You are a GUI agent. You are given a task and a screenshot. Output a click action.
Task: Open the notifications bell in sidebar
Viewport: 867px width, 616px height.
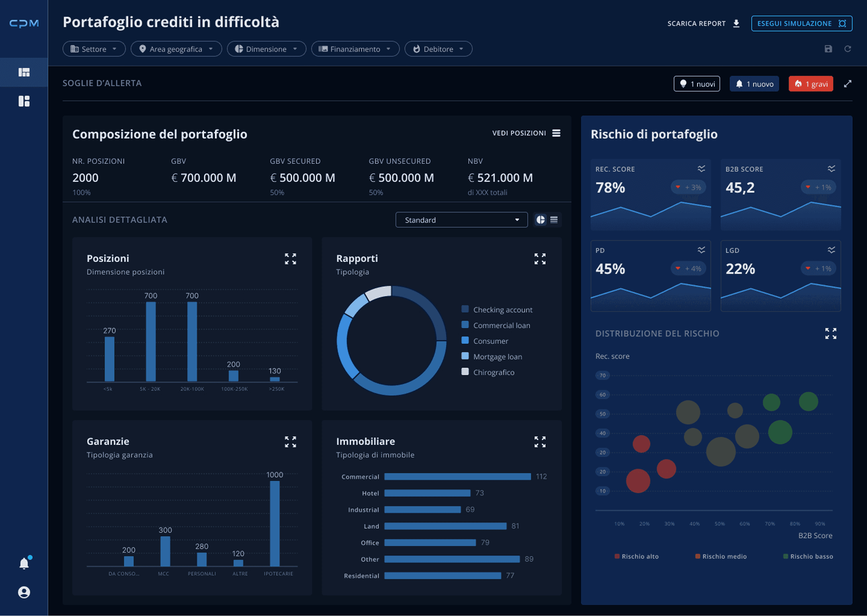(x=24, y=563)
